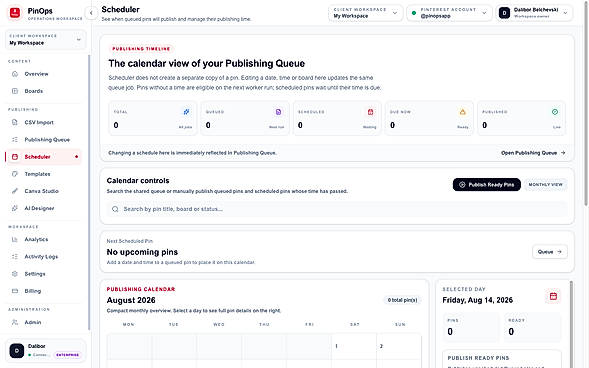Open Activity Logs page

pos(43,256)
